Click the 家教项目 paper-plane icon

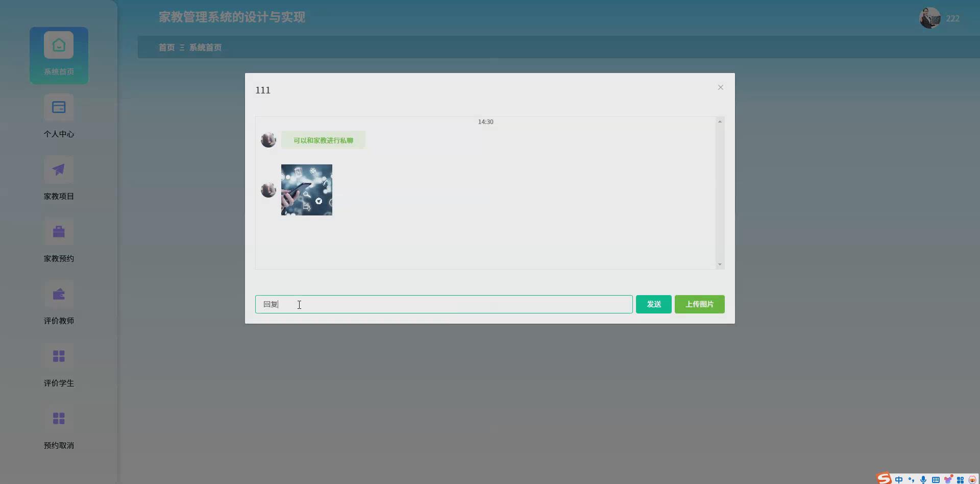pos(58,169)
